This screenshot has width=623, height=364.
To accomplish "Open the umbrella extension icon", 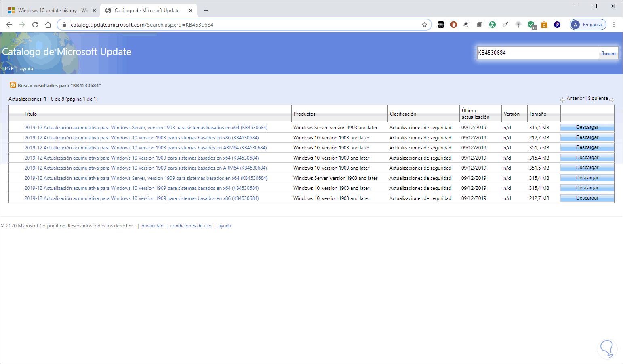I will pyautogui.click(x=467, y=25).
